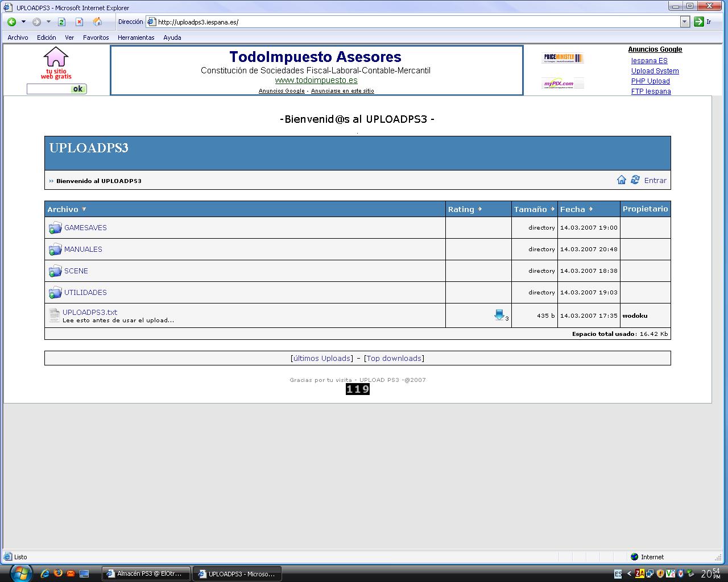Click the Entrar login link

[655, 180]
